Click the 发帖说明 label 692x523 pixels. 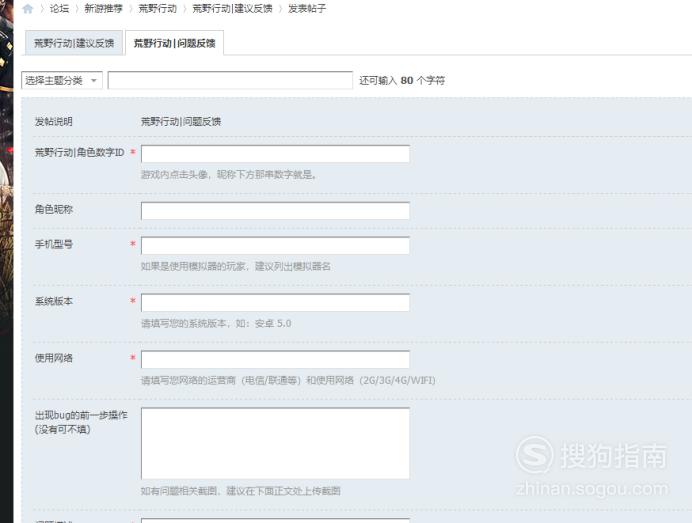coord(53,121)
